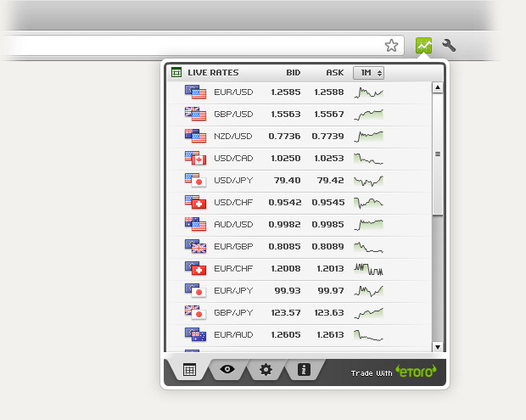The height and width of the screenshot is (420, 526).
Task: Open the EUR/CHF sparkline chart
Action: (x=368, y=269)
